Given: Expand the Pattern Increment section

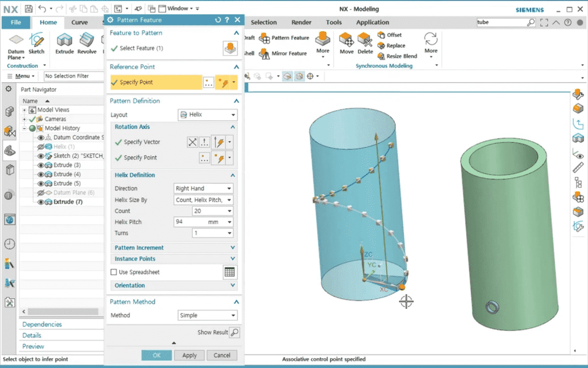Looking at the screenshot, I should tap(175, 248).
